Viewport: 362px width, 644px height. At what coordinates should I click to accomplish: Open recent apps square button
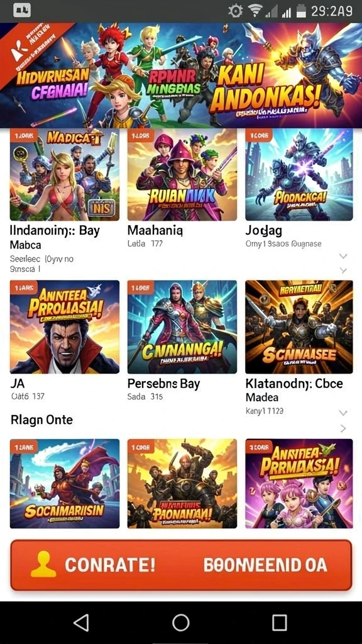(280, 623)
